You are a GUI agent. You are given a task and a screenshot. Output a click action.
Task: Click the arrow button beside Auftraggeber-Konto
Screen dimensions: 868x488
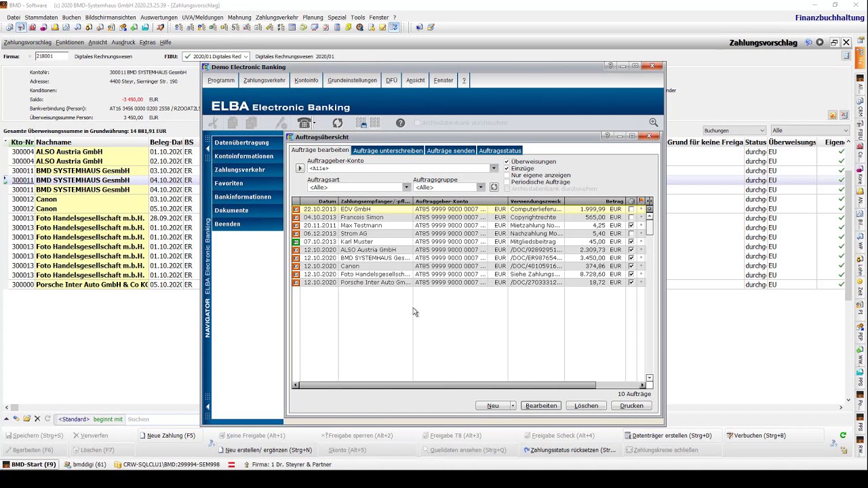[300, 168]
